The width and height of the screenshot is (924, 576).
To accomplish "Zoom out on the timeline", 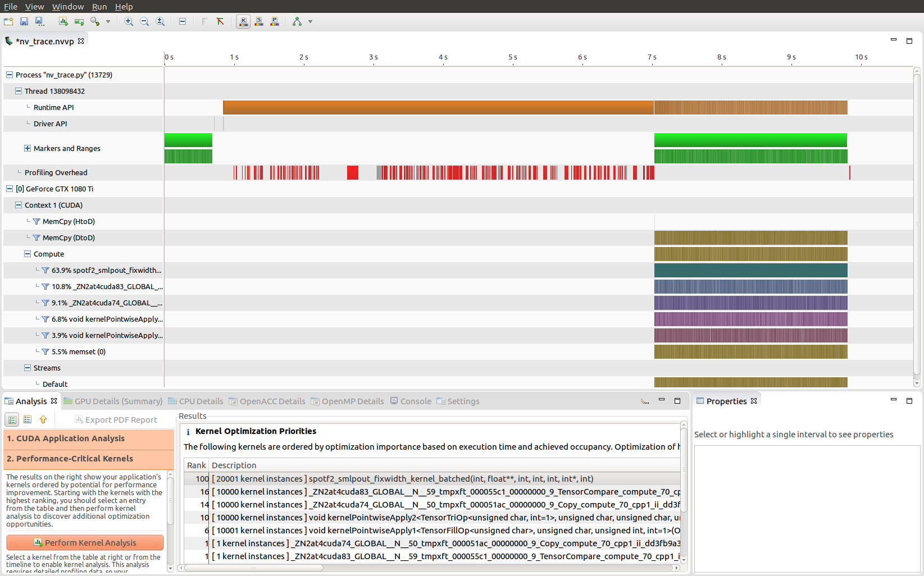I will 144,21.
